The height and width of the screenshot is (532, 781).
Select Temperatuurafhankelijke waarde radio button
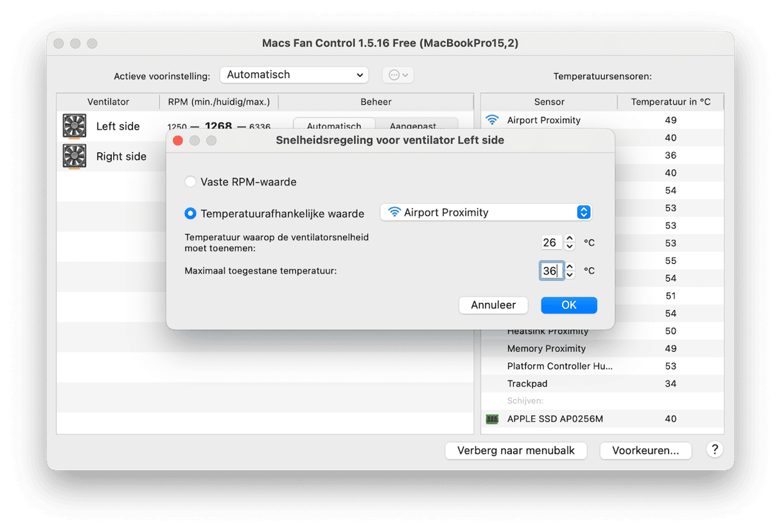pyautogui.click(x=190, y=213)
